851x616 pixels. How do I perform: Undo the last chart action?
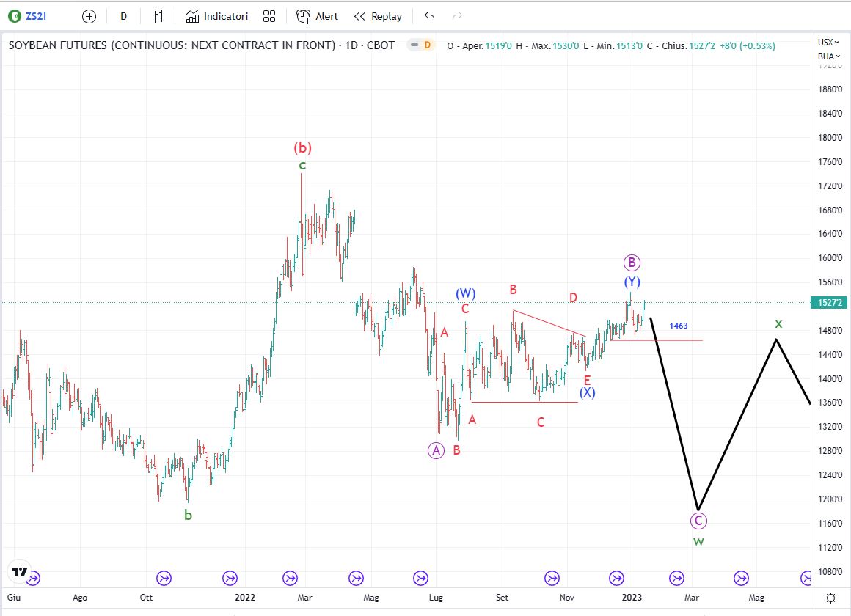pyautogui.click(x=429, y=16)
